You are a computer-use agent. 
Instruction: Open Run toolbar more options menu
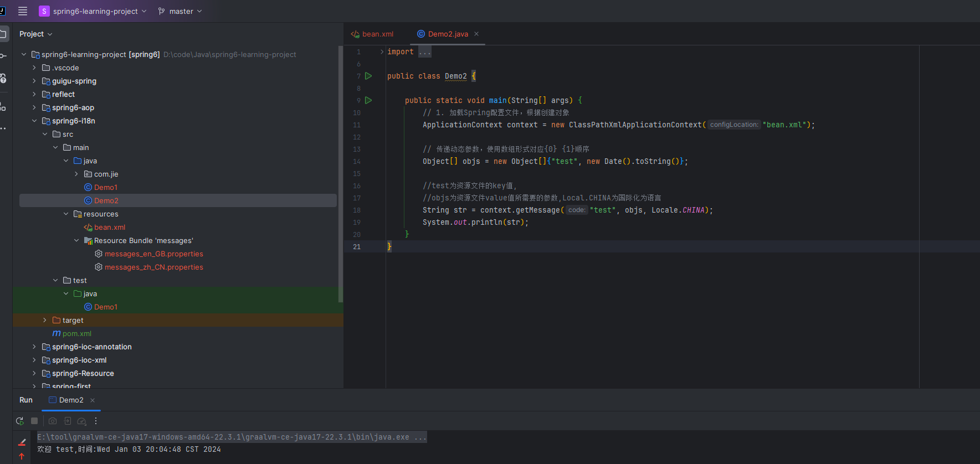(96, 421)
